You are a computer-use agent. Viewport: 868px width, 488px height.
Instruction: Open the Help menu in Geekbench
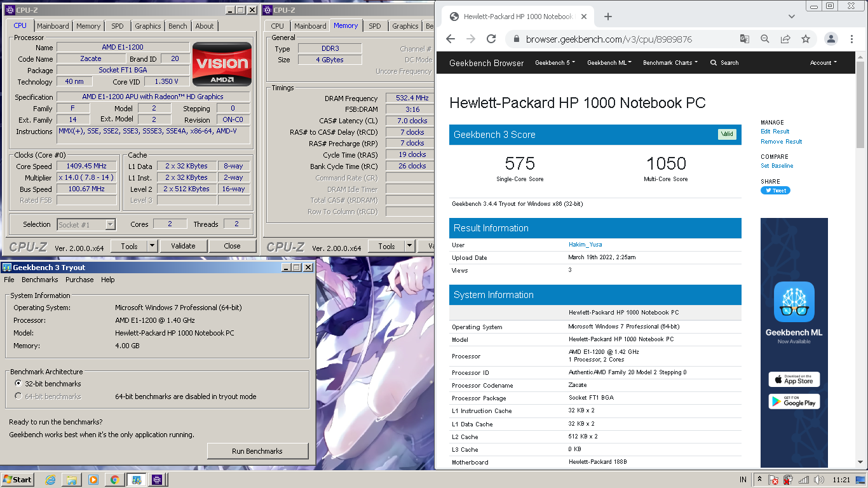click(108, 280)
